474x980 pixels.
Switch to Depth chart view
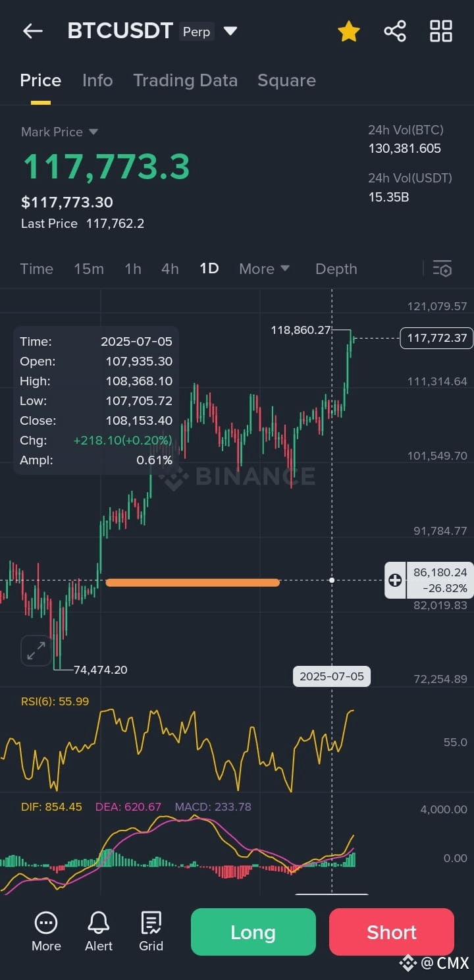click(x=336, y=269)
